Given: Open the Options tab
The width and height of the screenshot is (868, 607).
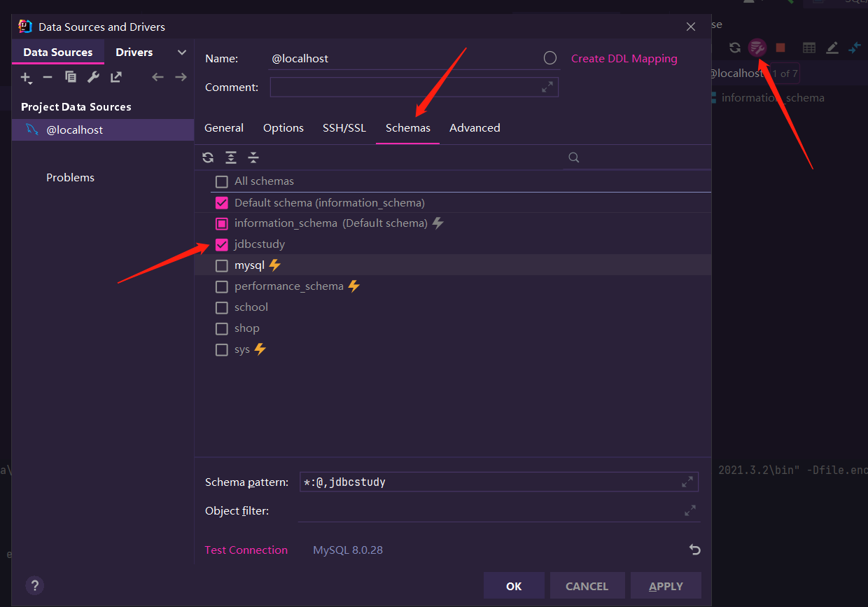Looking at the screenshot, I should (x=283, y=127).
